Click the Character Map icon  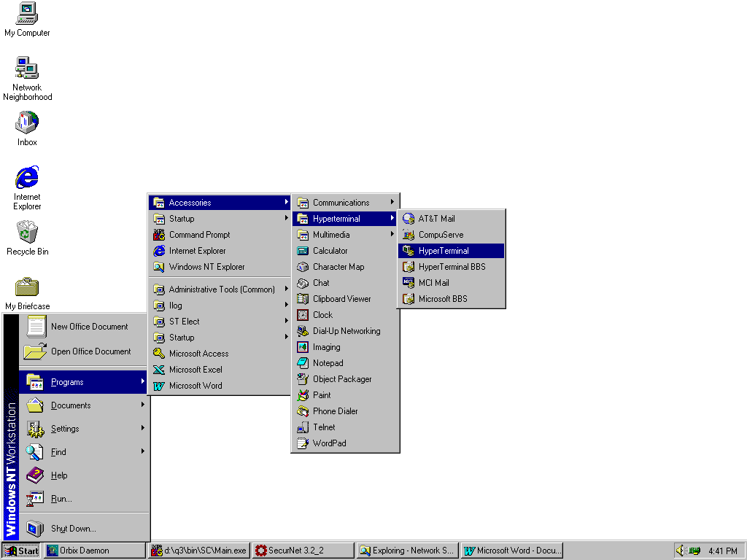303,267
